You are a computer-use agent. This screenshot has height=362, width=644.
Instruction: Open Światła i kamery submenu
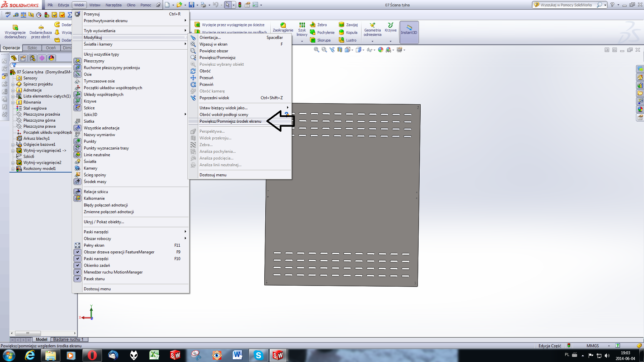click(131, 44)
